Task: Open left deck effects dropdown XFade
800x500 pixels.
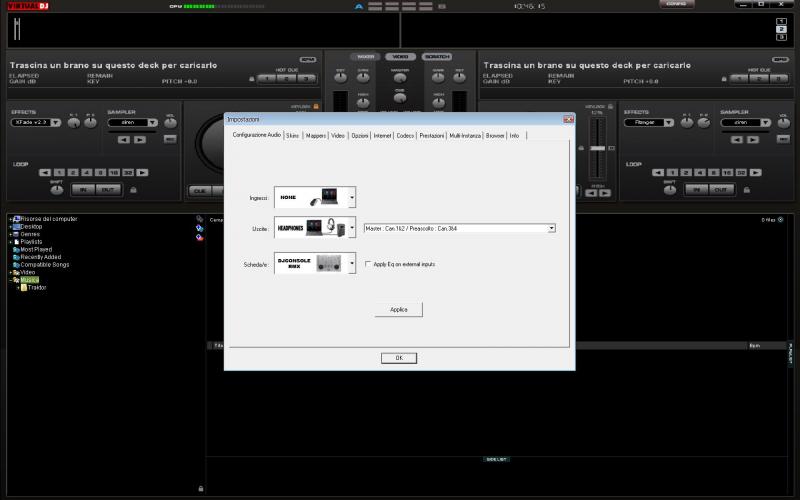Action: point(36,122)
